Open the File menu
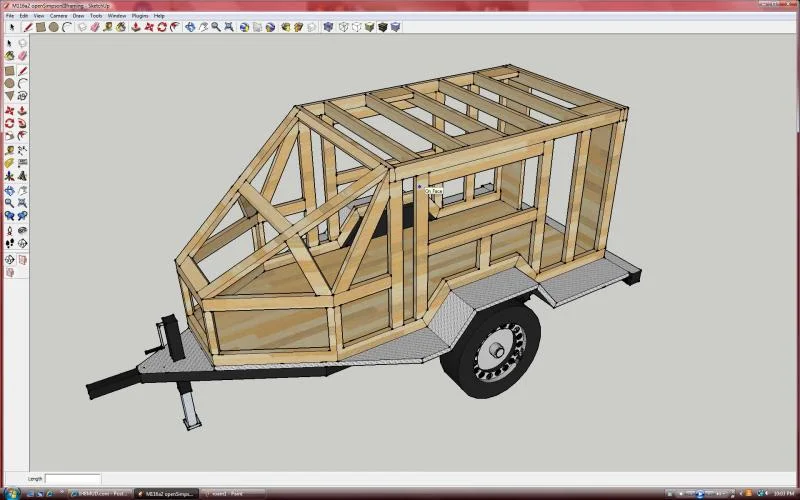This screenshot has height=500, width=800. pyautogui.click(x=10, y=16)
